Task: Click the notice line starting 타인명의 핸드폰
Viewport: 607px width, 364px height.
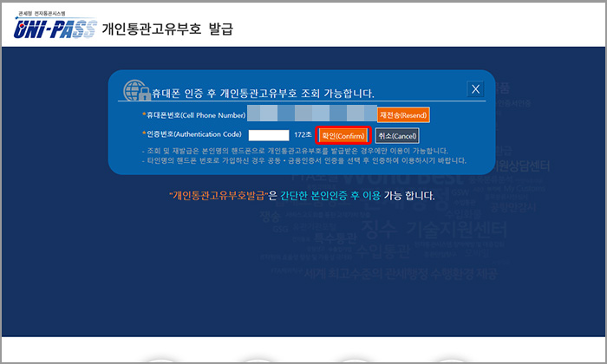Action: (304, 160)
